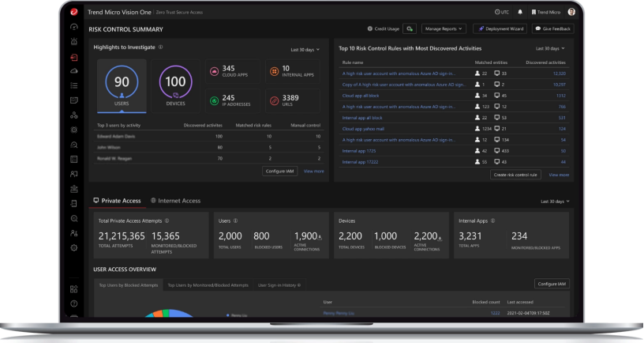Click info icon next to Highlights to Investigate
The height and width of the screenshot is (343, 644).
(x=160, y=47)
